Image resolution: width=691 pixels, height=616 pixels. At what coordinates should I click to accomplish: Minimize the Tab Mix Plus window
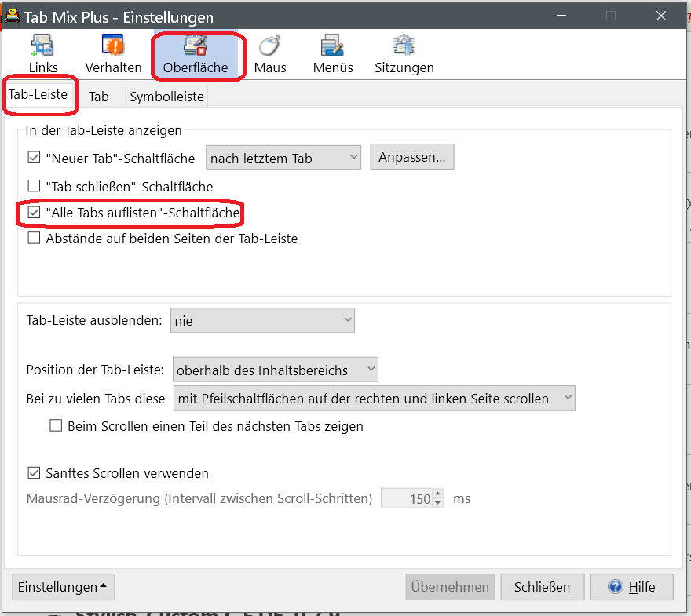pos(561,16)
